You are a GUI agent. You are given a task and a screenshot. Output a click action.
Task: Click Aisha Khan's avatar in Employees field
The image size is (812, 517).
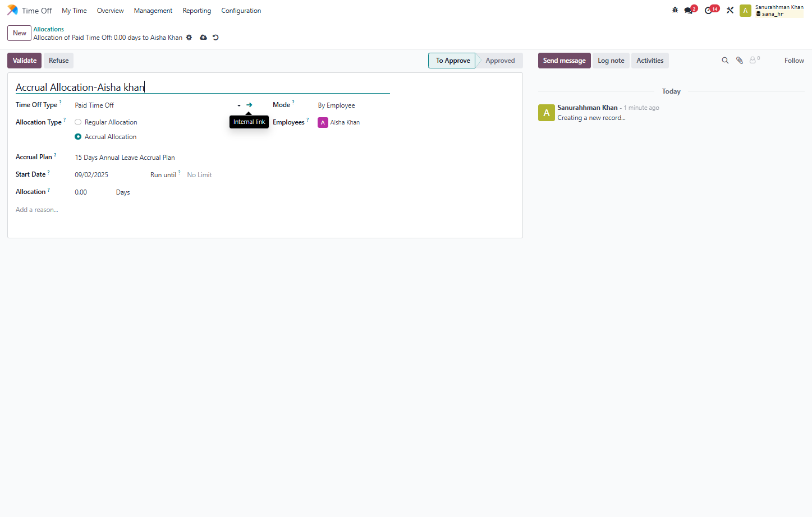pos(323,122)
